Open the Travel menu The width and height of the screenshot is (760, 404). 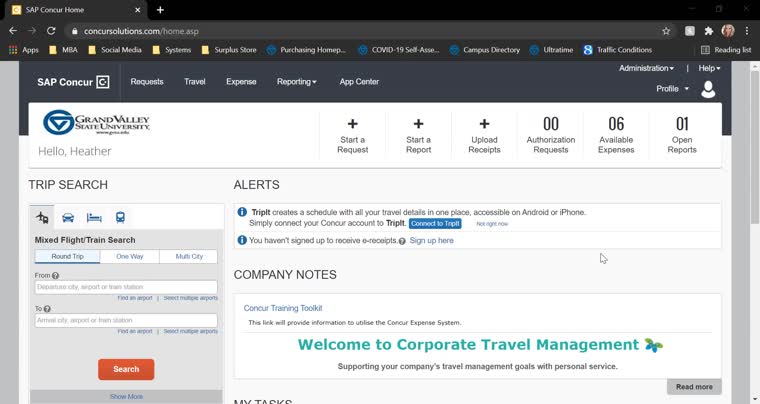click(x=194, y=82)
